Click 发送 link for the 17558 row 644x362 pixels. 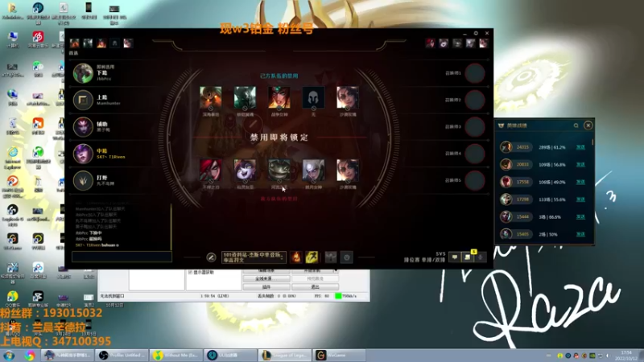[580, 182]
